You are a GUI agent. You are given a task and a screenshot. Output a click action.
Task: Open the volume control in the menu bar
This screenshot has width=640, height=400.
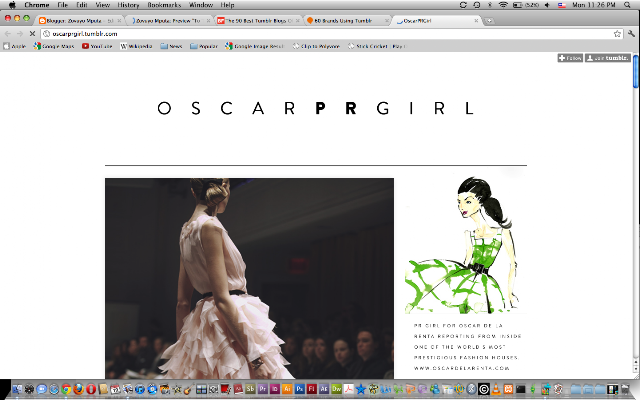point(547,5)
